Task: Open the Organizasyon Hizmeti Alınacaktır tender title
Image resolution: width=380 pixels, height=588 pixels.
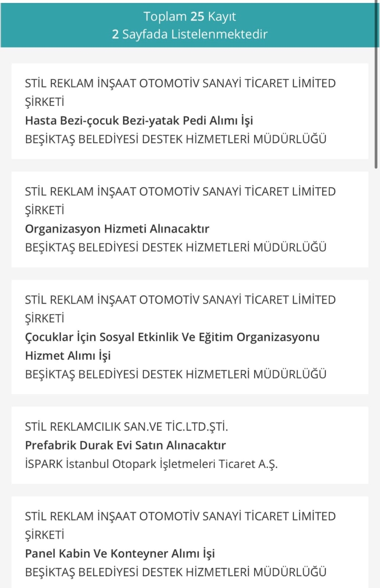Action: (x=117, y=229)
